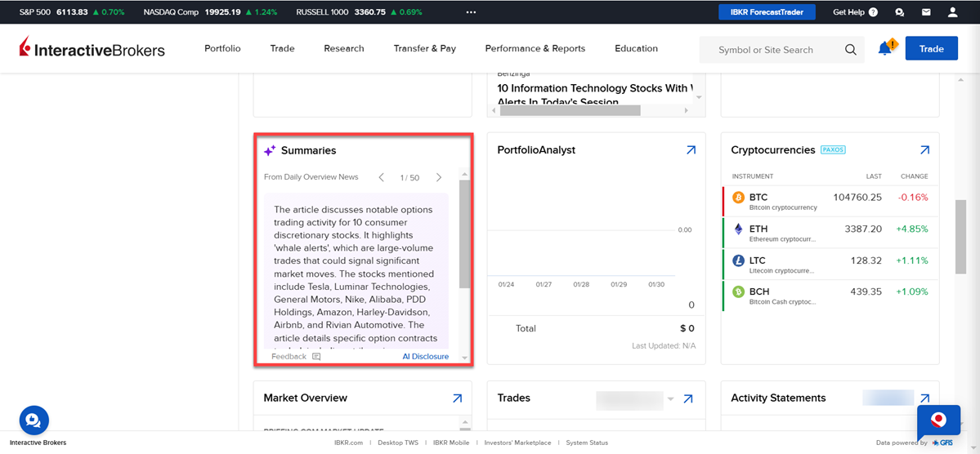Open the Investors' Marketplace footer link
Screen dimensions: 980x454
coord(517,443)
